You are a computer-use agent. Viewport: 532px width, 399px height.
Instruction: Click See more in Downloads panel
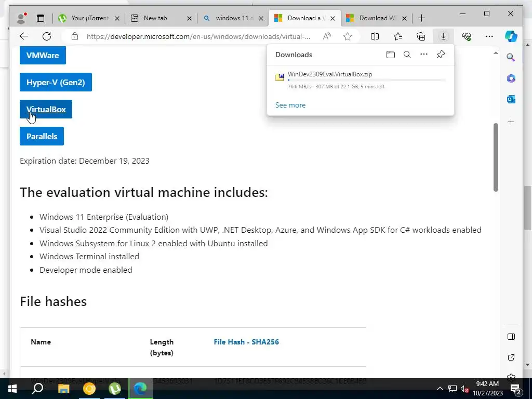(290, 105)
